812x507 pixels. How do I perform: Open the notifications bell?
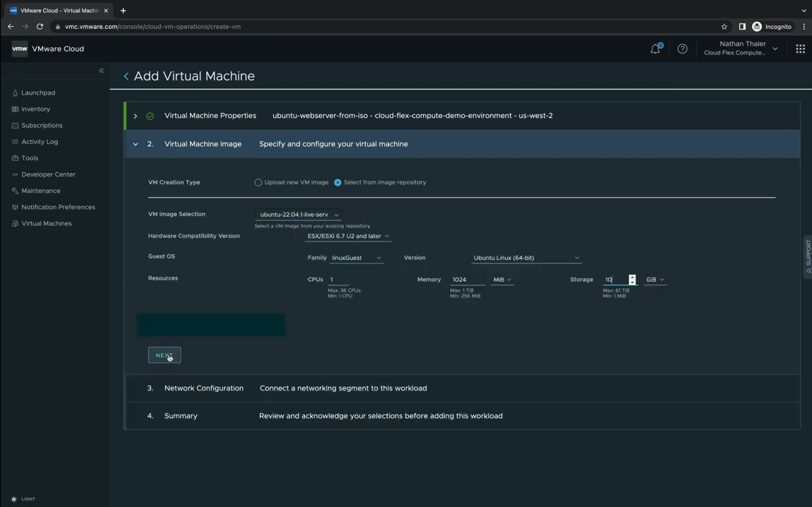coord(656,49)
